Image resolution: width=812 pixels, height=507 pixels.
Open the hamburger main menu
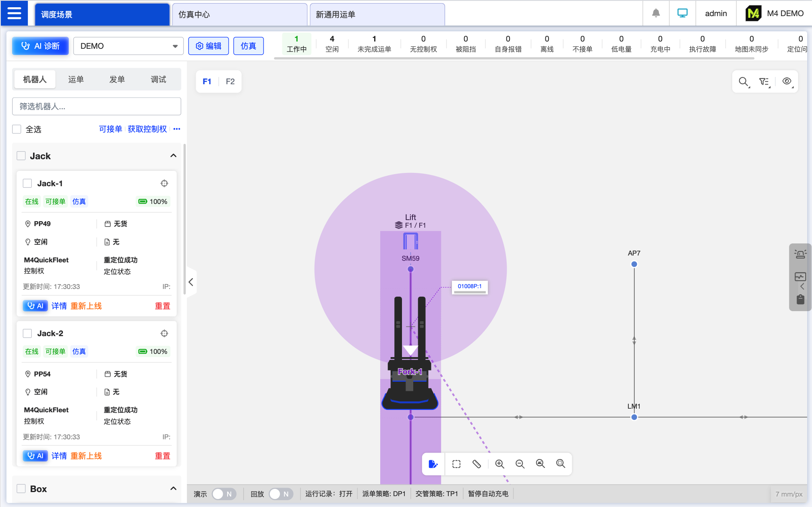click(x=14, y=13)
